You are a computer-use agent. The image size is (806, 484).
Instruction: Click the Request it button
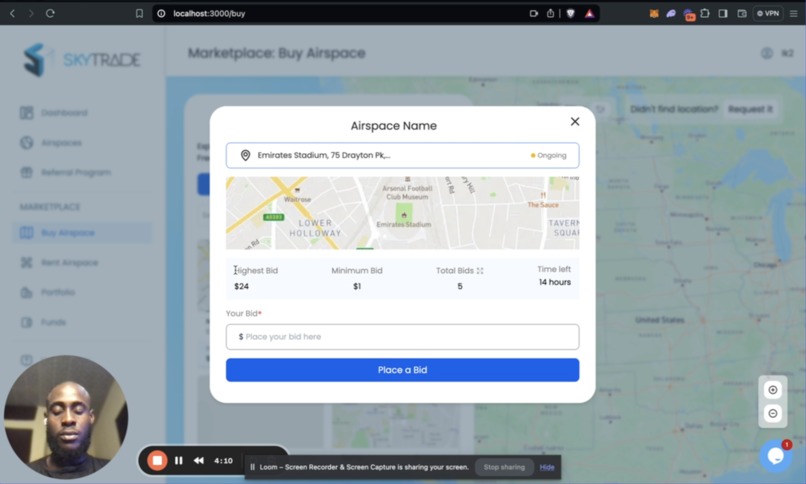click(x=750, y=109)
